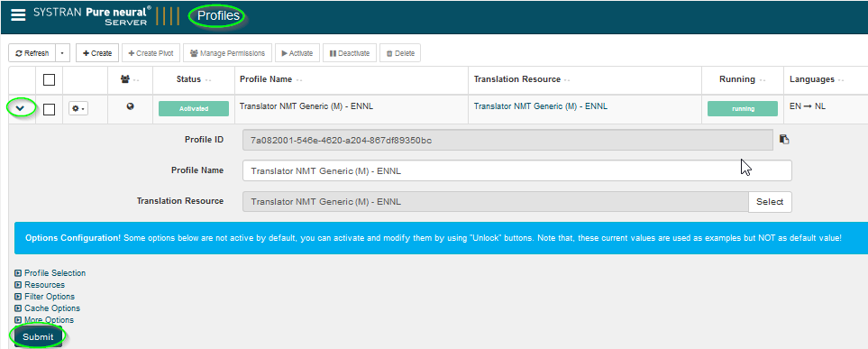
Task: Sort by Status column
Action: tap(194, 79)
